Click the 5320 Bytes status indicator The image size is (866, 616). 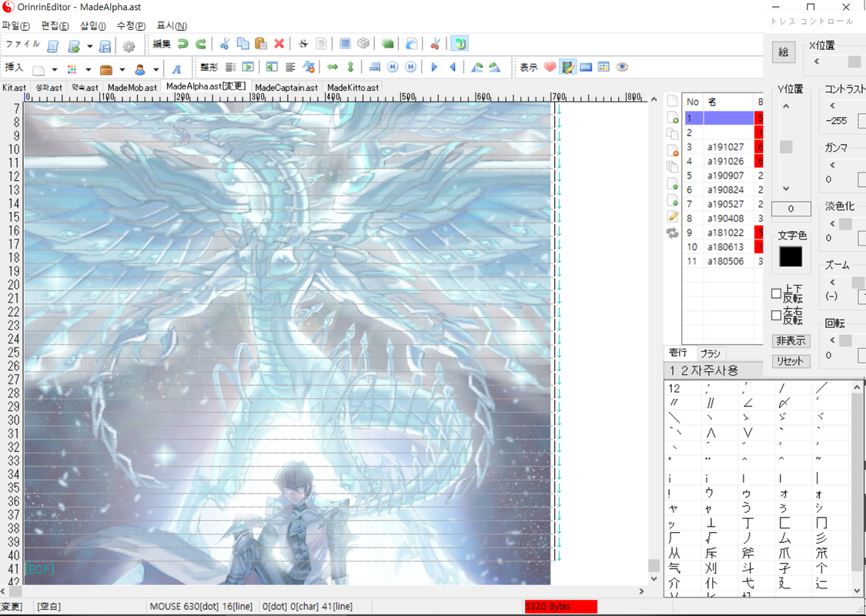(x=560, y=607)
